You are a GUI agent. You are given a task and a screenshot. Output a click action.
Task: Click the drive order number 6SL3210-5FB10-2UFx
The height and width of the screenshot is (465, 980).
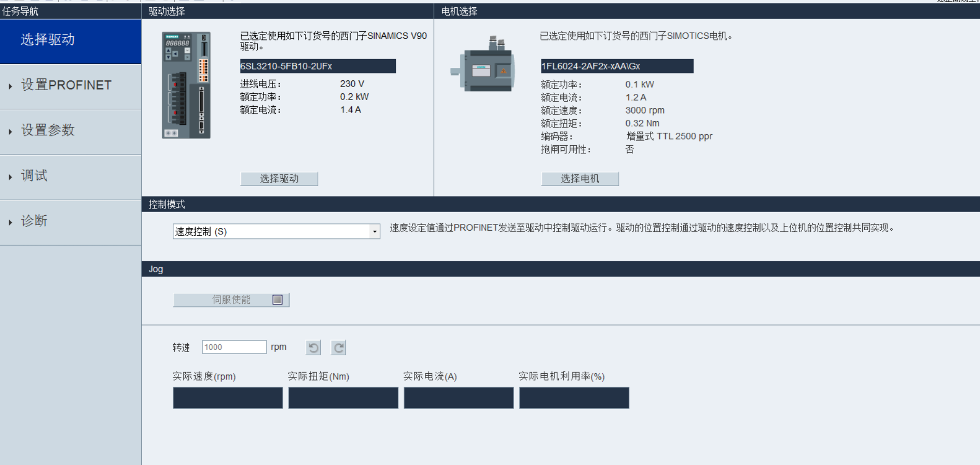[x=318, y=66]
